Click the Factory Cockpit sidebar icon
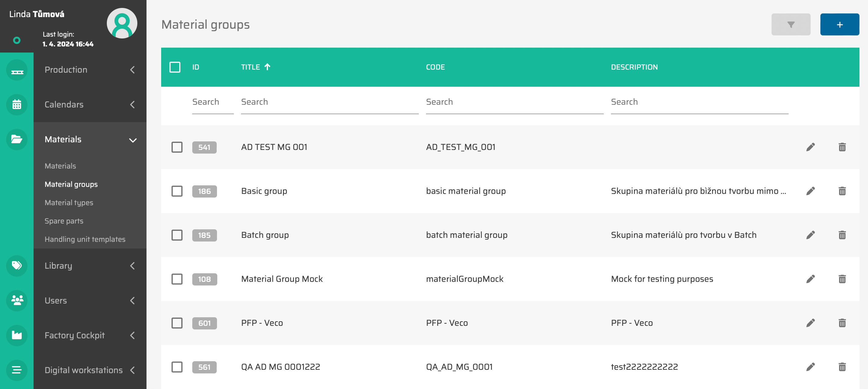Viewport: 868px width, 389px height. pos(16,335)
